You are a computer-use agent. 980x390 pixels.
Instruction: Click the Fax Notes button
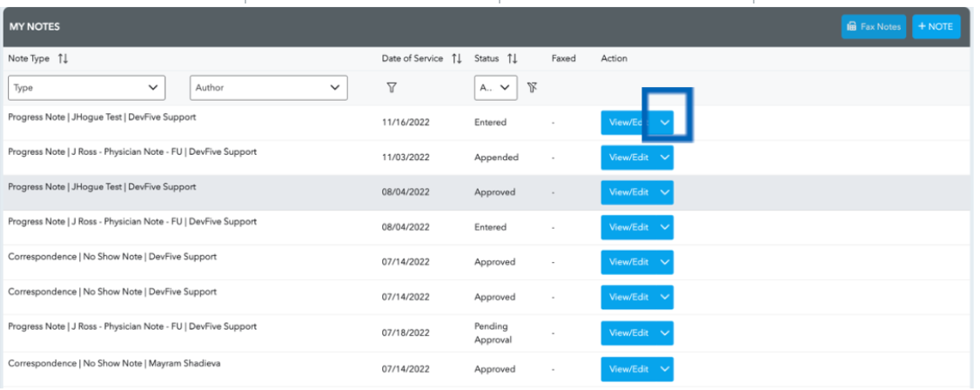coord(874,27)
